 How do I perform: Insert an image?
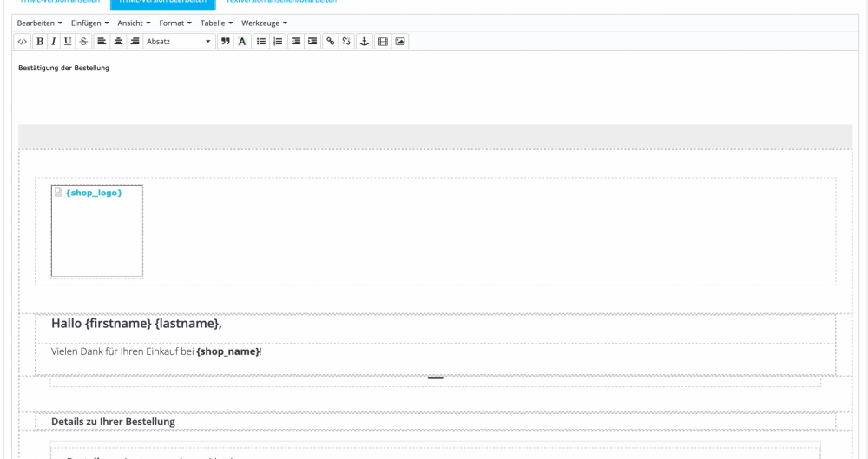[399, 42]
